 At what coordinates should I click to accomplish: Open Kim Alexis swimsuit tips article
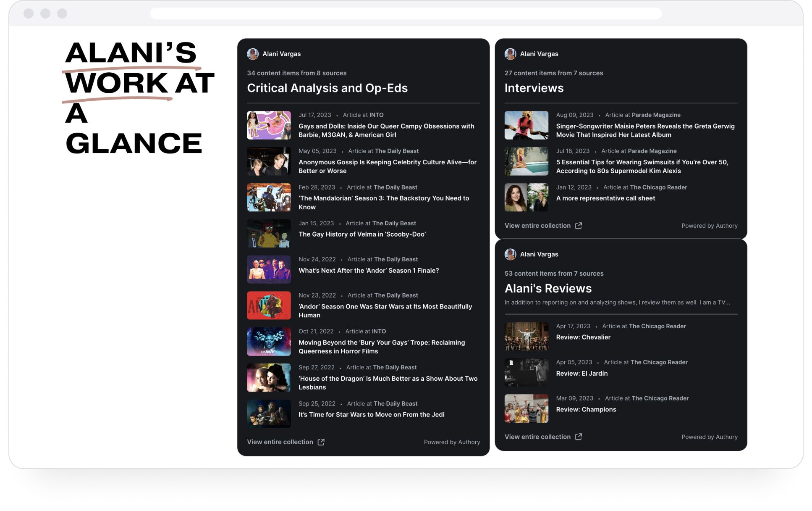[x=642, y=166]
